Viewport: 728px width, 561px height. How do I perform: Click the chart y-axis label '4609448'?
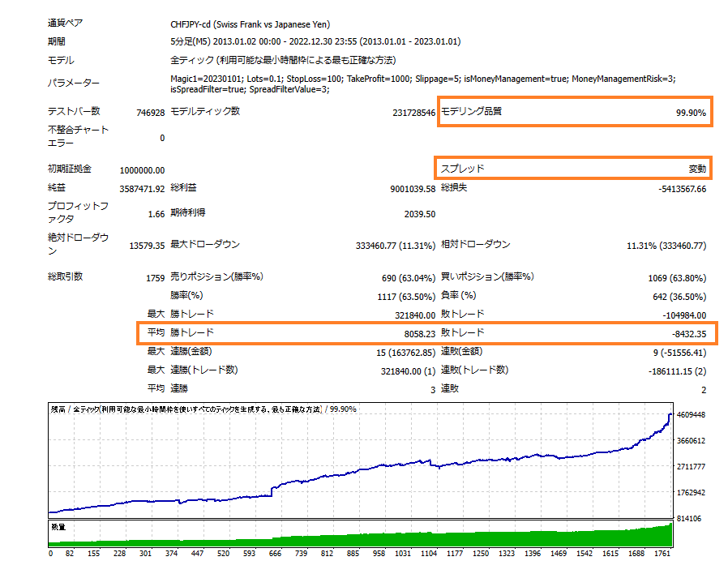tap(691, 415)
